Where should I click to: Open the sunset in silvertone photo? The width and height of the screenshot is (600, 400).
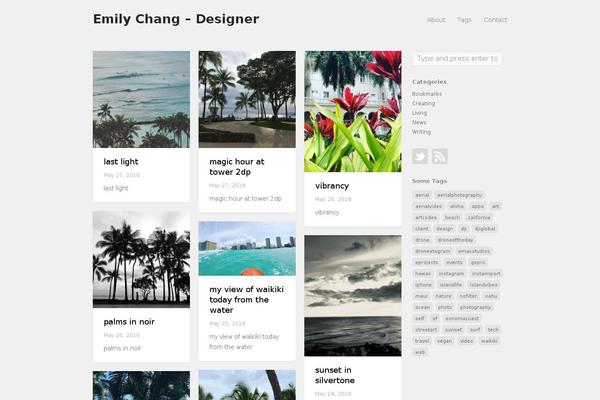click(x=353, y=296)
